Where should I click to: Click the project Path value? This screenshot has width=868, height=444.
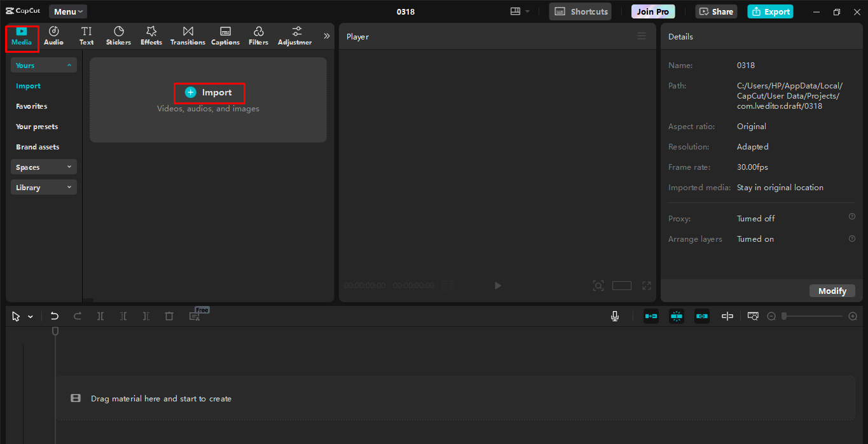point(789,96)
